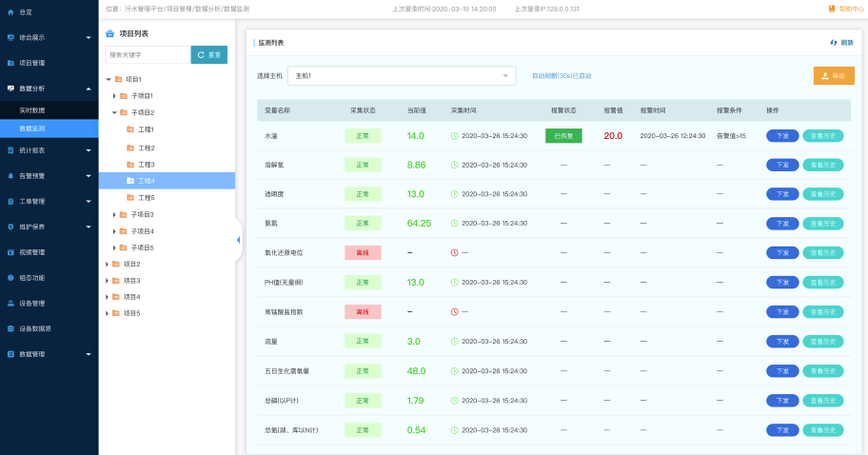The height and width of the screenshot is (455, 868).
Task: Click 下发 button in 氨氮 row
Action: coord(781,224)
